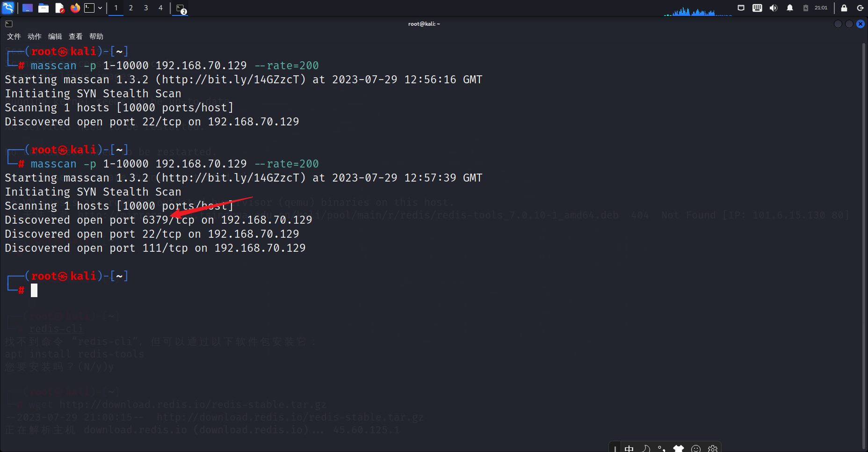The height and width of the screenshot is (452, 868).
Task: Switch to workspace 3
Action: point(145,8)
